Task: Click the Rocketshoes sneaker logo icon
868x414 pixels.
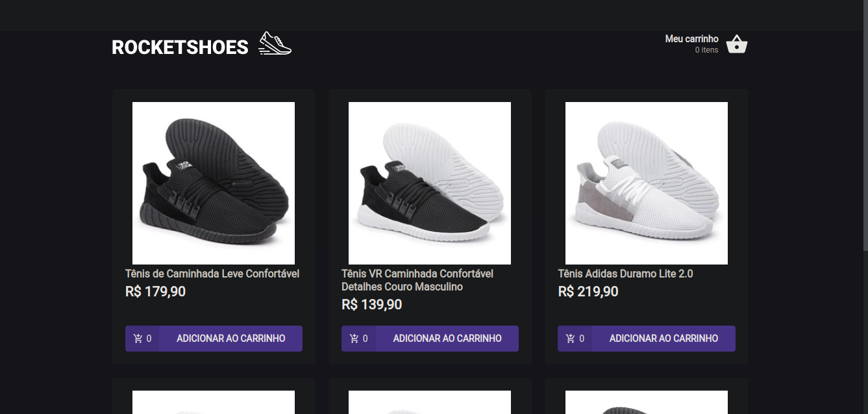Action: [x=275, y=44]
